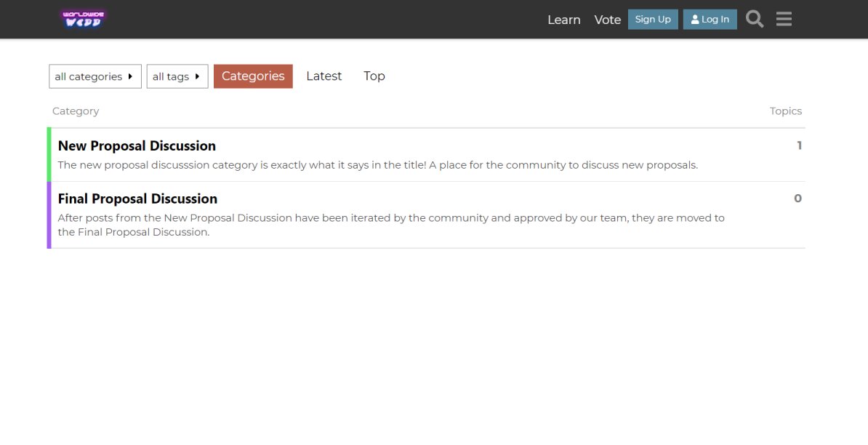Click the Final Proposal Discussion description text

391,225
